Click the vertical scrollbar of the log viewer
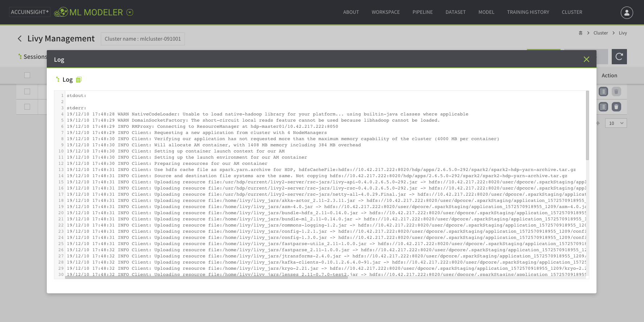Viewport: 644px width, 322px height. (587, 126)
